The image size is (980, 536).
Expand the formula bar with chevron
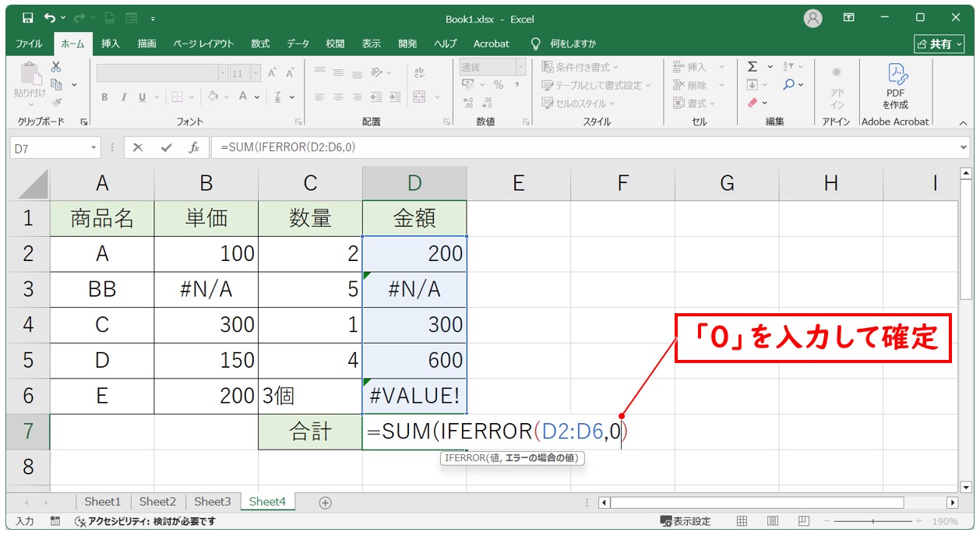click(964, 147)
